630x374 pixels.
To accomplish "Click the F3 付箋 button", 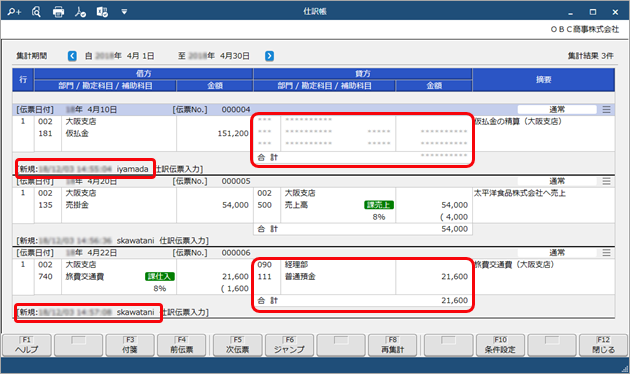I will pos(130,345).
